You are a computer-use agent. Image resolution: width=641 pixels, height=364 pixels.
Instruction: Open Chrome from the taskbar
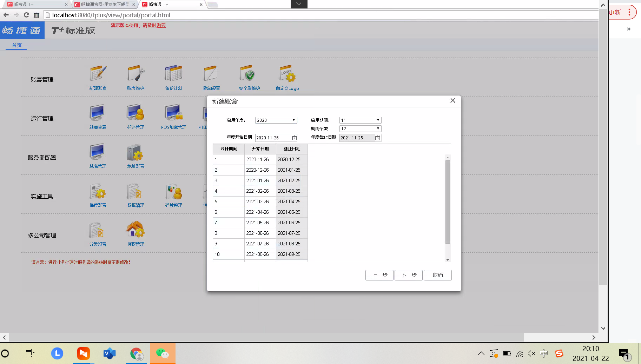[137, 353]
